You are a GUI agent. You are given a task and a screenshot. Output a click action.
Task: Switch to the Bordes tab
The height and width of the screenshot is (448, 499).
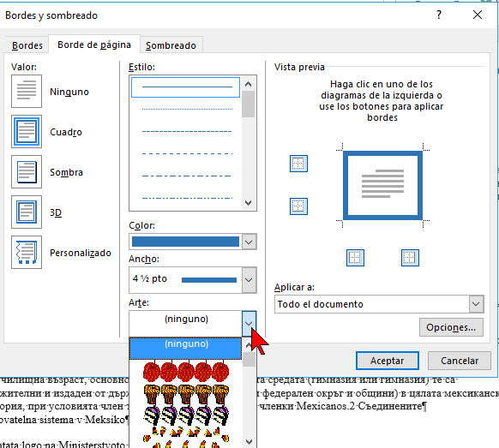click(x=27, y=45)
